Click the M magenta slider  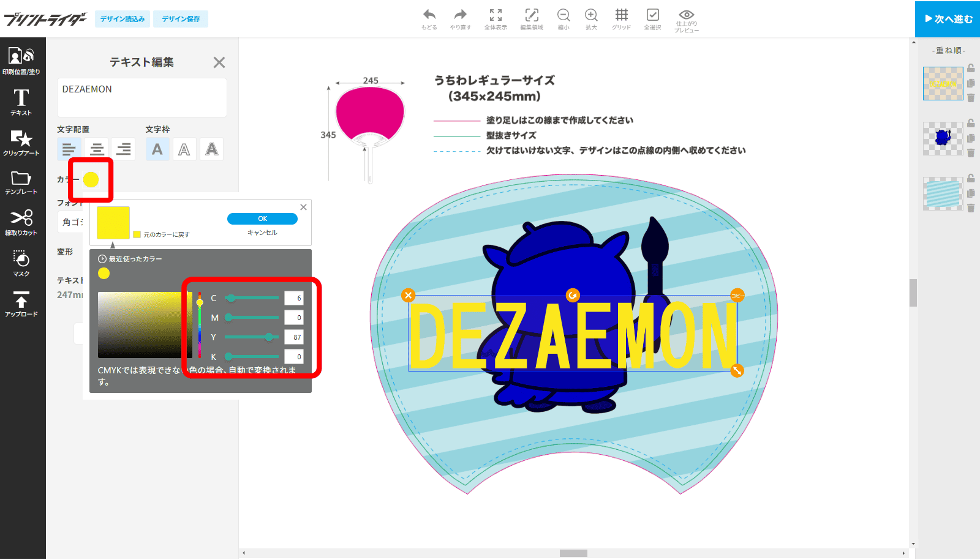click(252, 318)
